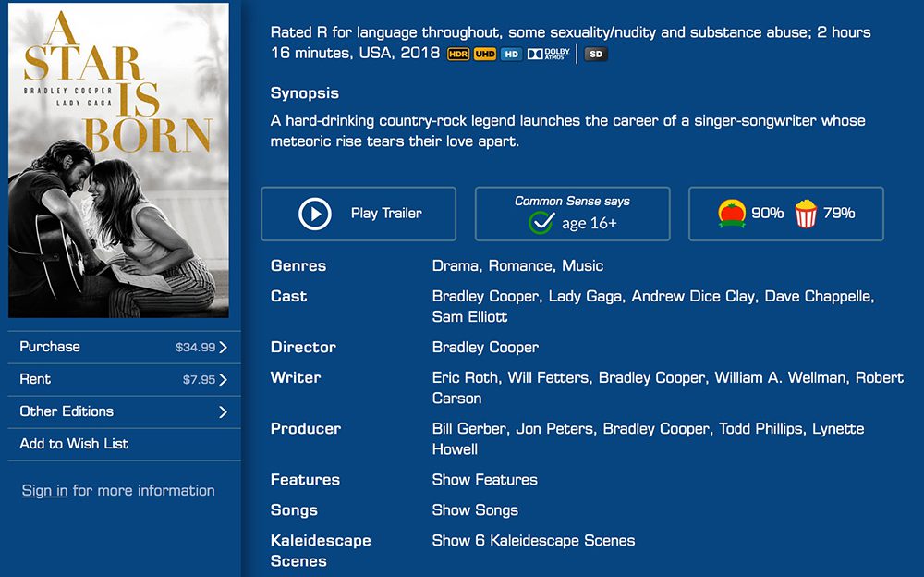The height and width of the screenshot is (577, 924).
Task: Click producer Lynette Howell
Action: [x=649, y=439]
